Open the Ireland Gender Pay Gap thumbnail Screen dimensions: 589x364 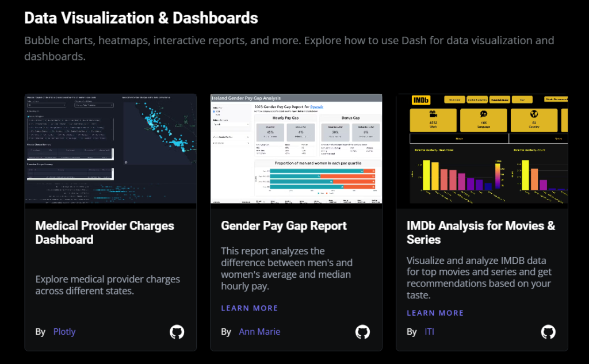point(296,148)
